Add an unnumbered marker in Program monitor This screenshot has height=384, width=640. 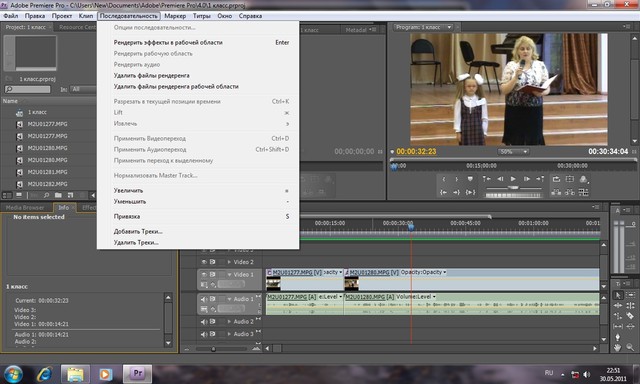coord(470,179)
